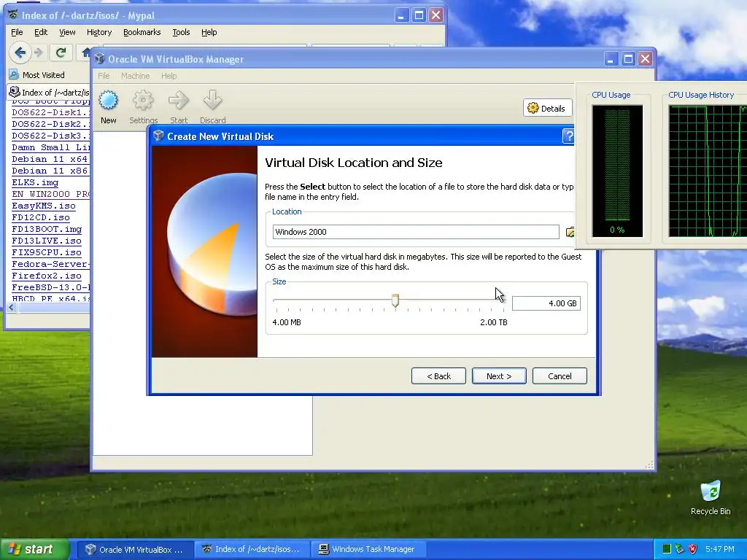Open the Debian 11 x64 link
Image resolution: width=747 pixels, height=560 pixels.
(50, 159)
